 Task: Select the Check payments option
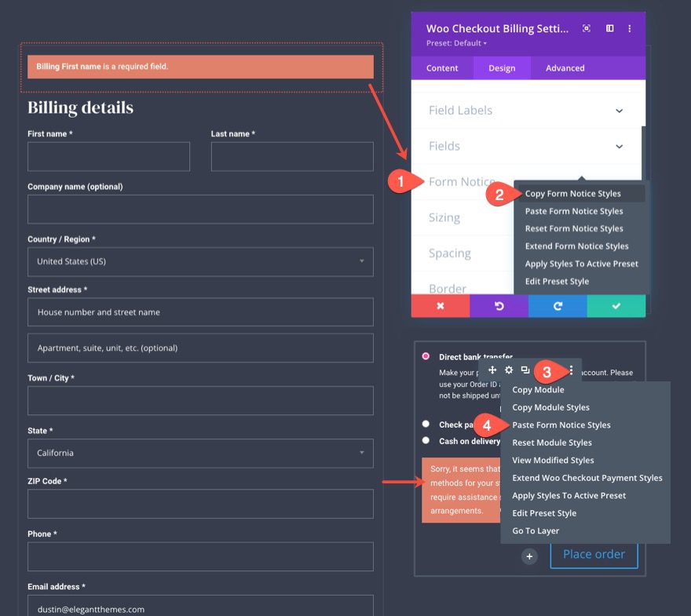[425, 425]
